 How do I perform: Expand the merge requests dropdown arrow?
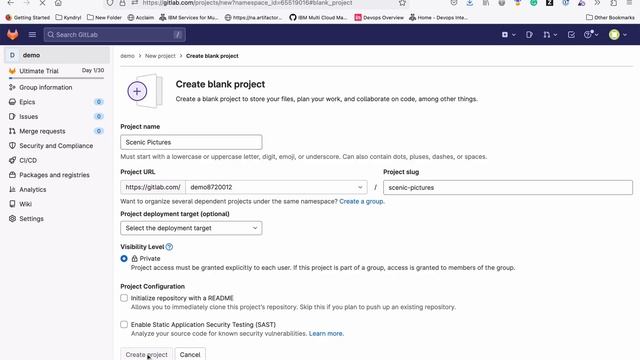[x=555, y=35]
